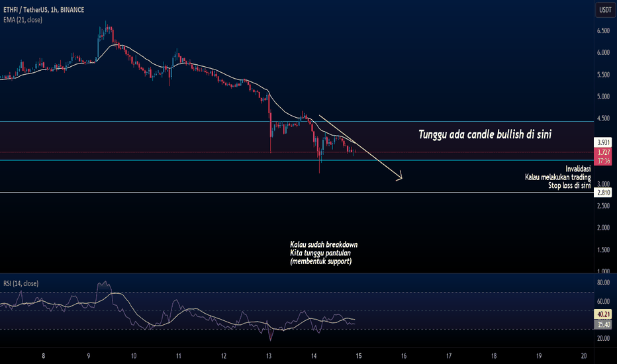Click the 40.21 RSI value label
The image size is (617, 364).
tap(603, 314)
